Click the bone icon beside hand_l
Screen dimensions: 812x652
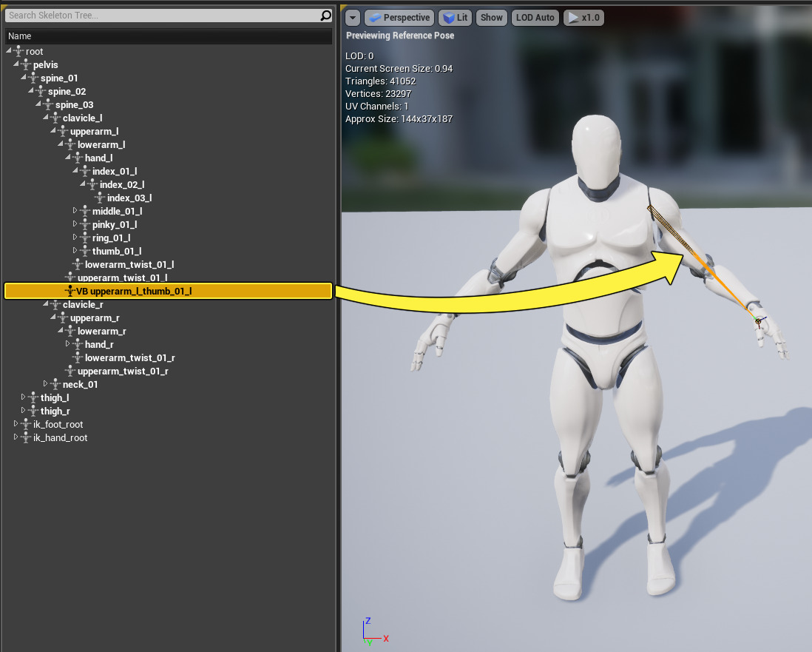[78, 158]
